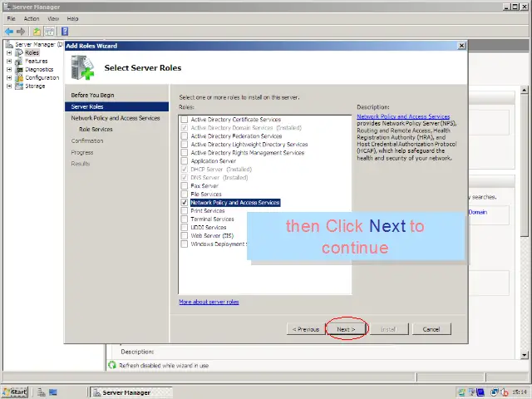The image size is (532, 399).
Task: Check the Print Services role
Action: click(185, 210)
